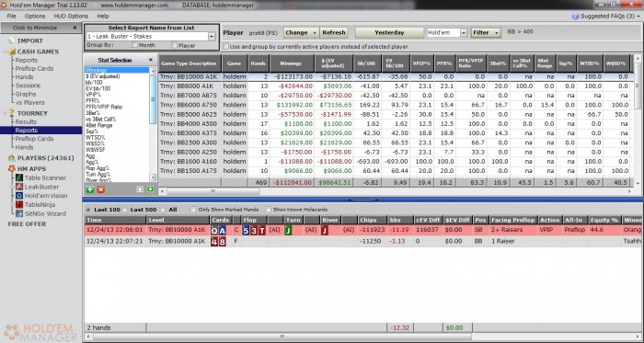Expand the Filter dropdown button
Viewport: 644px width, 343px height.
point(486,33)
